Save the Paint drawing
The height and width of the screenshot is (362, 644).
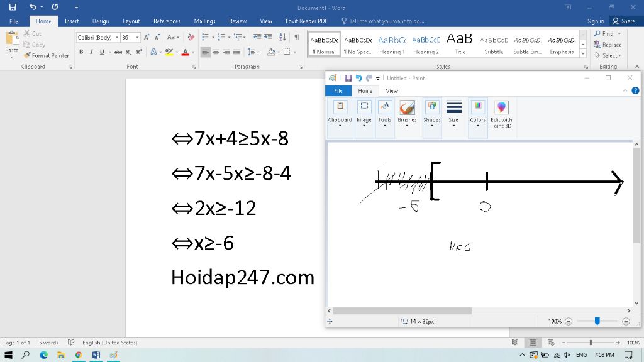click(348, 78)
